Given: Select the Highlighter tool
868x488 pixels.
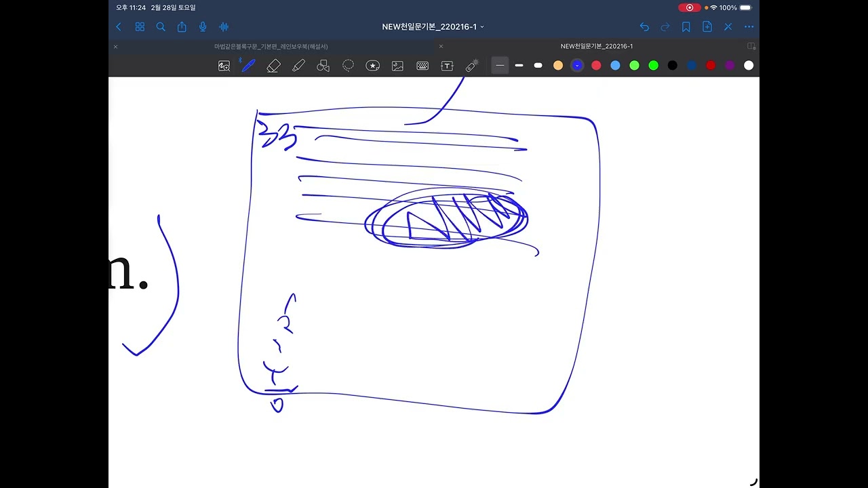Looking at the screenshot, I should point(298,66).
